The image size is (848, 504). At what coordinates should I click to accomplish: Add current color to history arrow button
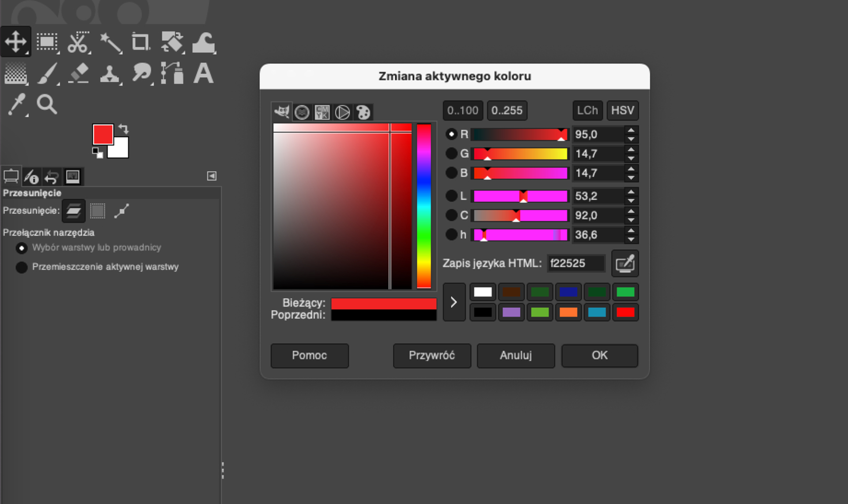click(454, 302)
